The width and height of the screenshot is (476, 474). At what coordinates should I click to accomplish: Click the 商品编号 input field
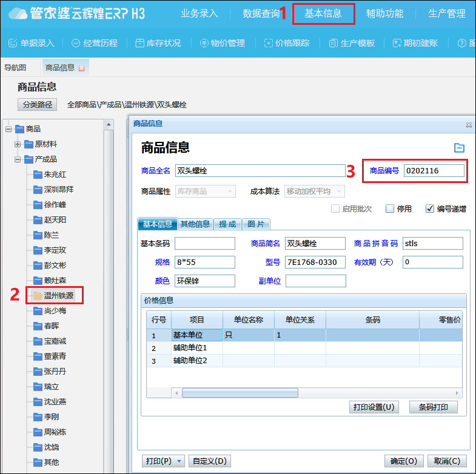(x=434, y=171)
